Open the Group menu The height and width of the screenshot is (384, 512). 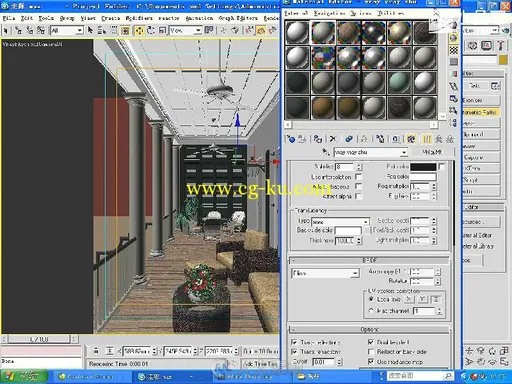(x=67, y=18)
